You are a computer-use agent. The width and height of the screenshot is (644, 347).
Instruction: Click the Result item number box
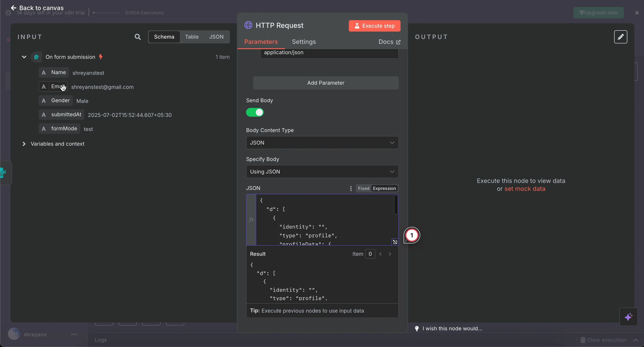pos(370,254)
